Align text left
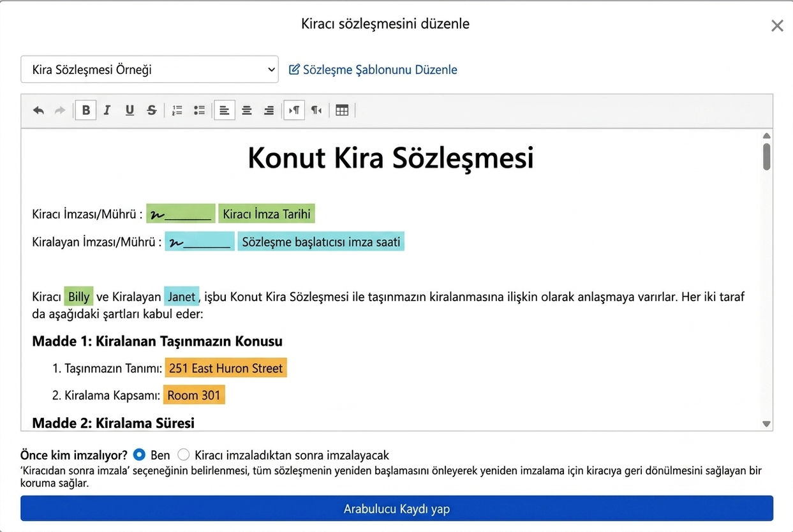Screen dimensions: 793x532 225,110
